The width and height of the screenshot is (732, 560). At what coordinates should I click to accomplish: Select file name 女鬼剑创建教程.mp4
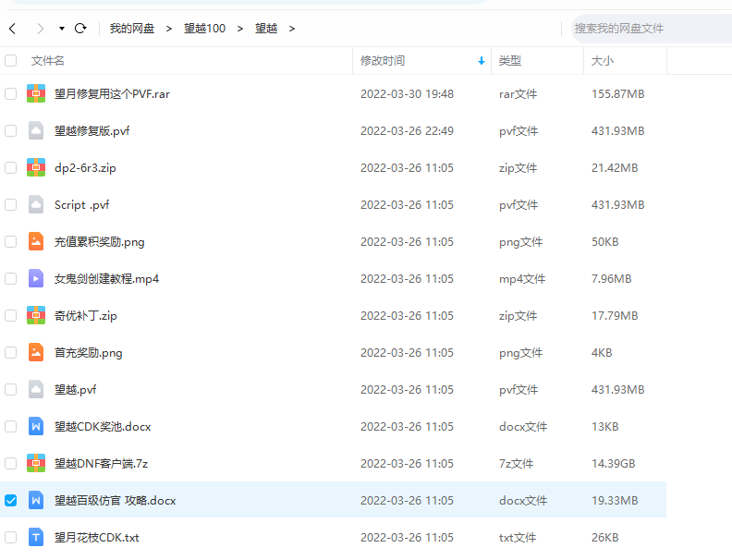click(106, 278)
